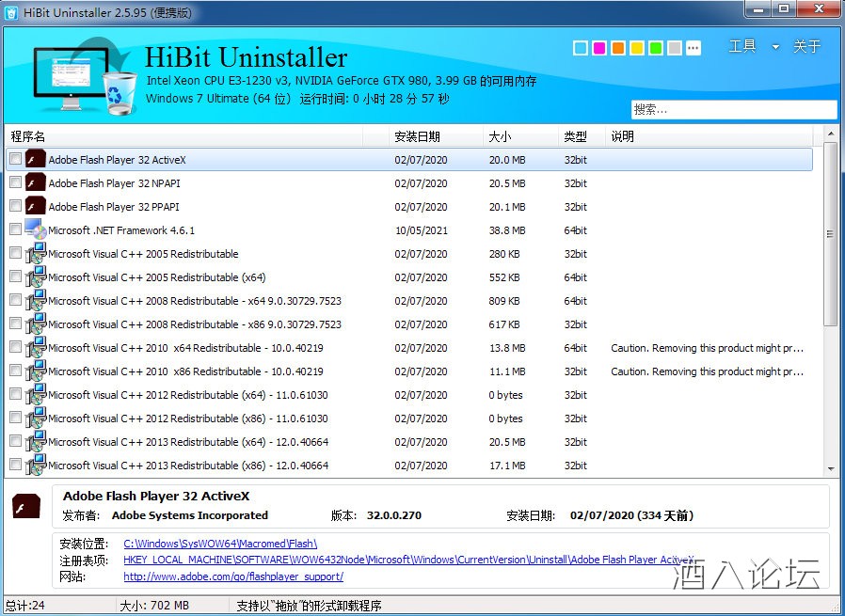Screen dimensions: 845x616
Task: Click the Microsoft .NET Framework 4.6.1 icon
Action: point(36,230)
